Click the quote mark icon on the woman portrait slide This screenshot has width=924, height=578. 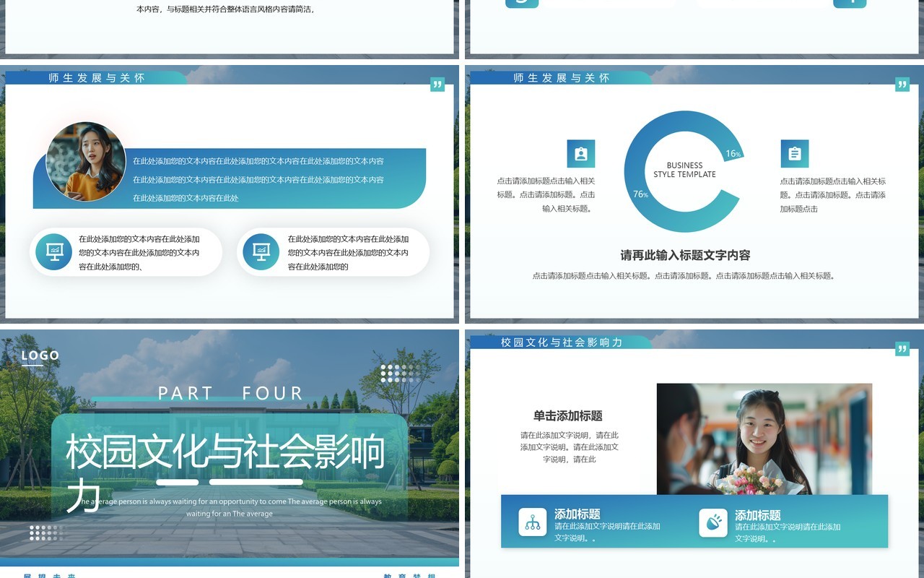click(x=437, y=85)
